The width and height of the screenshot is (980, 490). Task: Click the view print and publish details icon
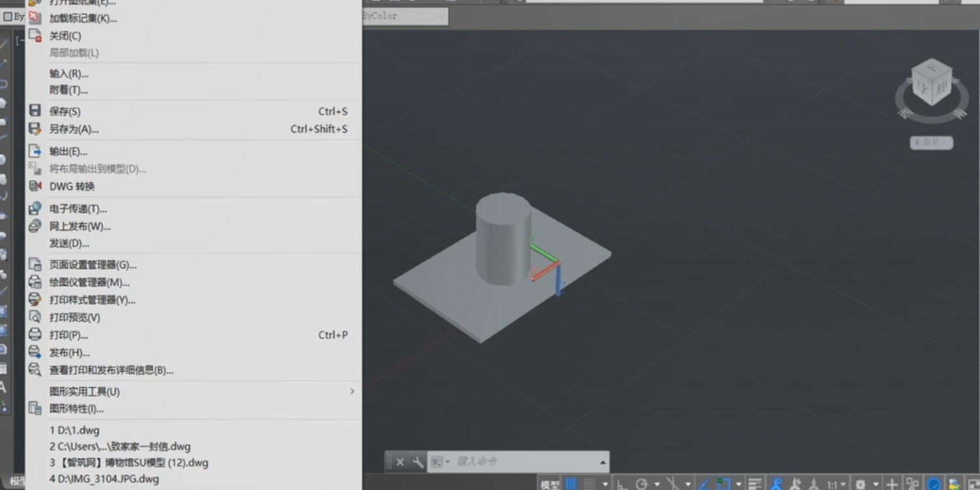(35, 370)
